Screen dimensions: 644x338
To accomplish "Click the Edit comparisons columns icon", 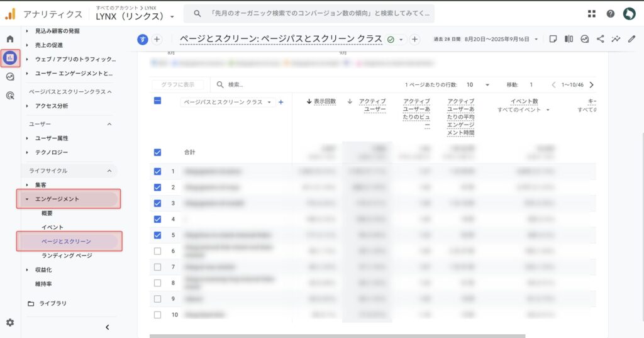I will click(x=569, y=39).
